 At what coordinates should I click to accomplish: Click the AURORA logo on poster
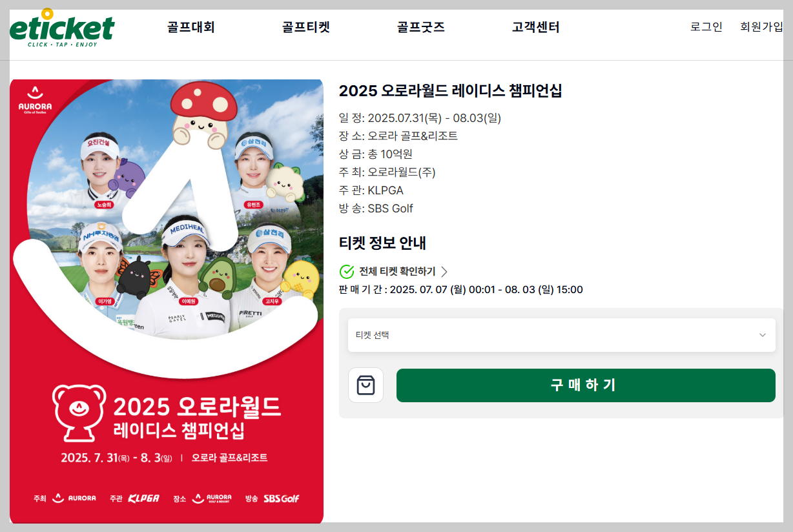[35, 100]
